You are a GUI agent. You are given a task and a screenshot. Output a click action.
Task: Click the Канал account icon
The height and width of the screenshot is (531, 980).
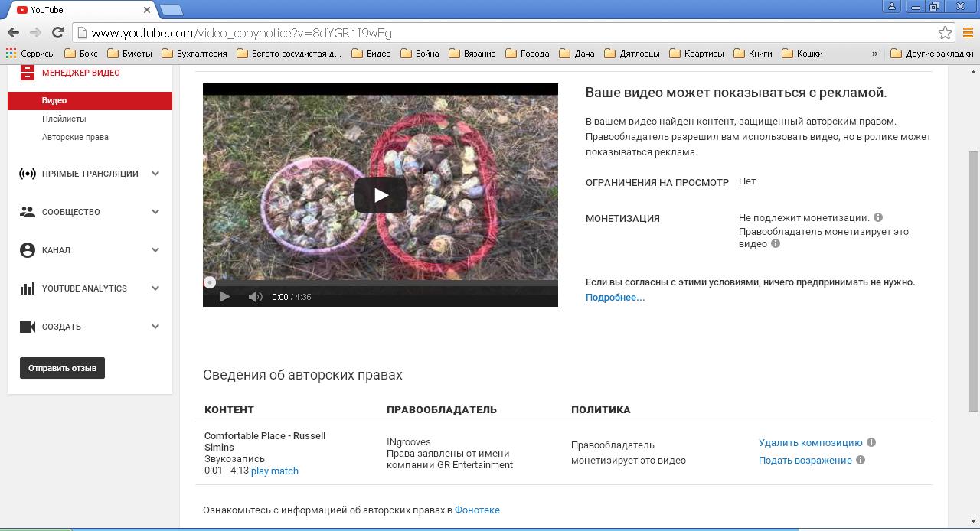click(28, 250)
